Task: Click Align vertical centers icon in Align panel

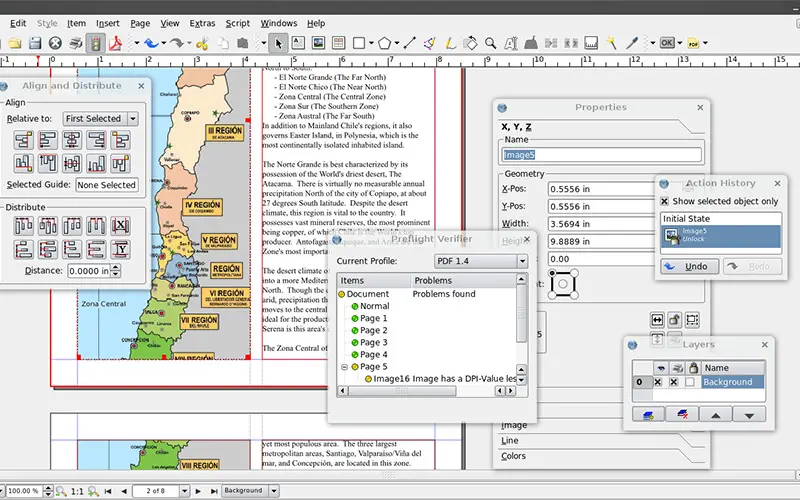Action: pyautogui.click(x=72, y=164)
